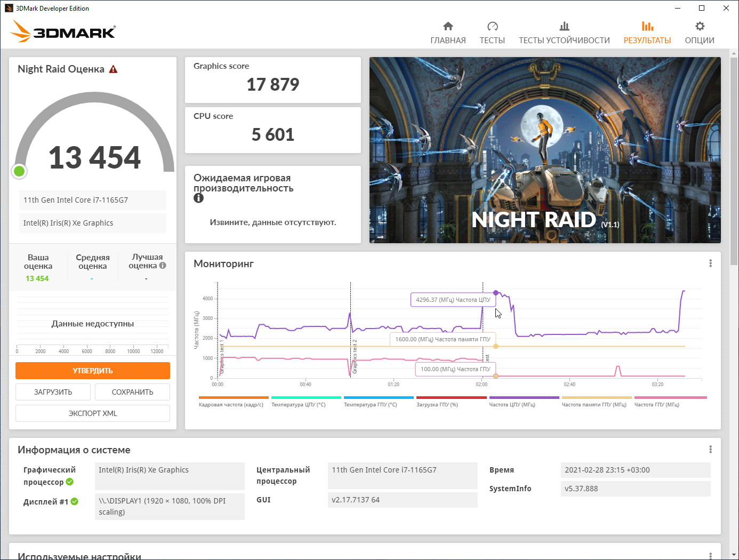Click the 3DMark app icon in the title bar

9,8
